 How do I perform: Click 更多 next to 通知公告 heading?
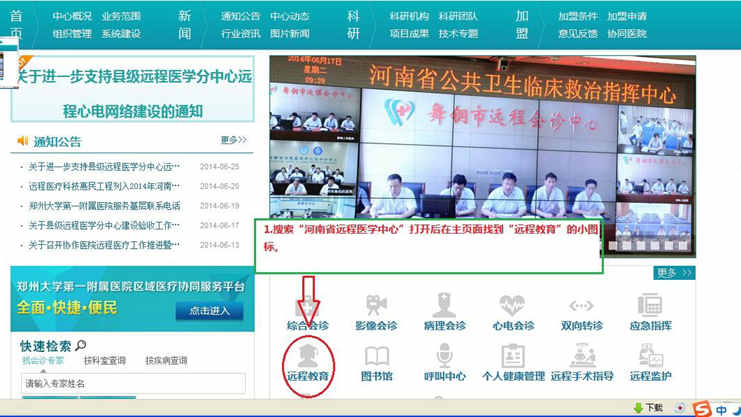pyautogui.click(x=233, y=140)
